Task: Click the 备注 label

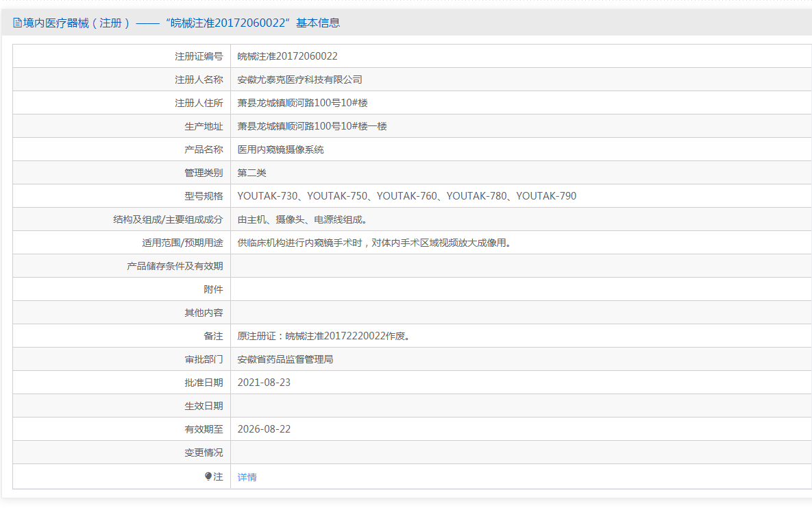Action: (x=213, y=336)
